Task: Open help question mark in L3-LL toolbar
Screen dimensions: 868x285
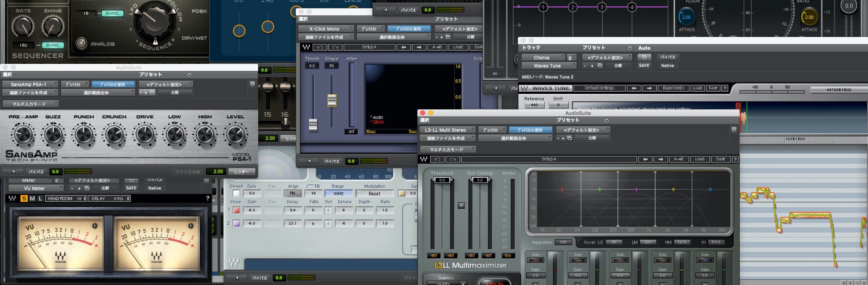Action: [x=735, y=159]
